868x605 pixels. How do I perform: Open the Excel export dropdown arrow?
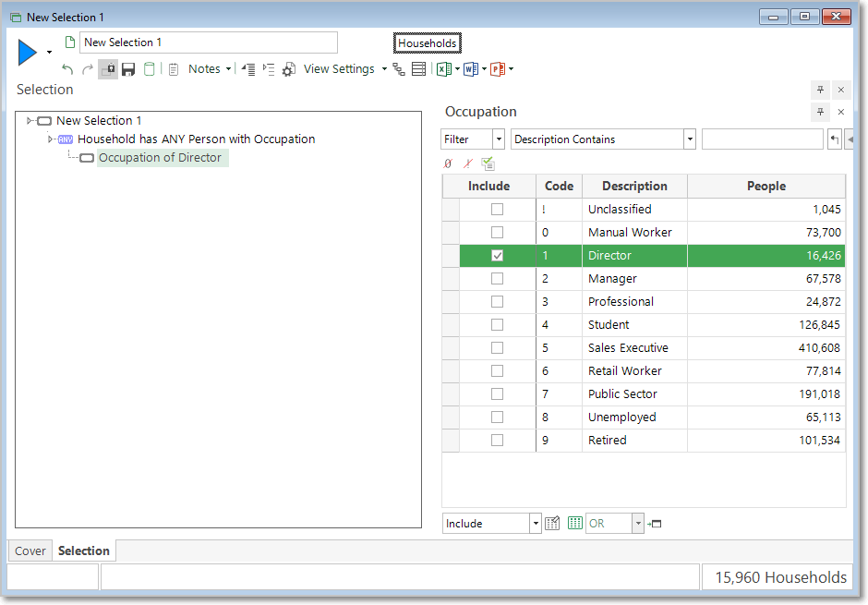[x=457, y=69]
